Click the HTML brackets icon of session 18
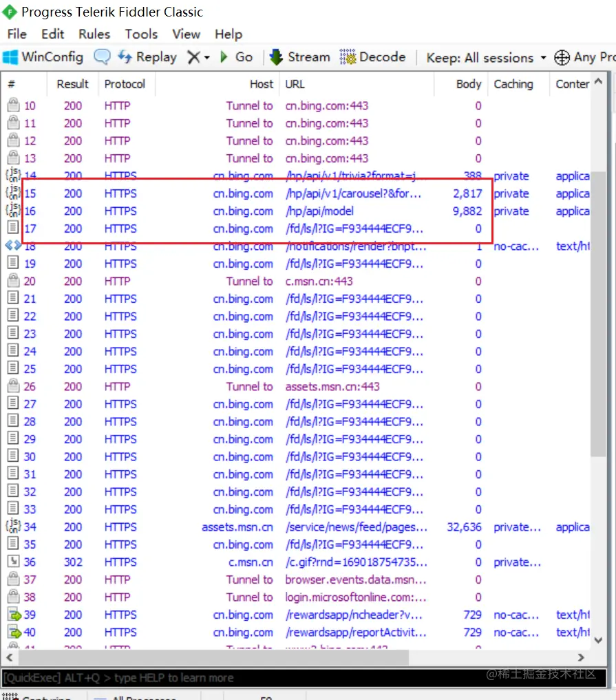The width and height of the screenshot is (616, 700). coord(13,245)
